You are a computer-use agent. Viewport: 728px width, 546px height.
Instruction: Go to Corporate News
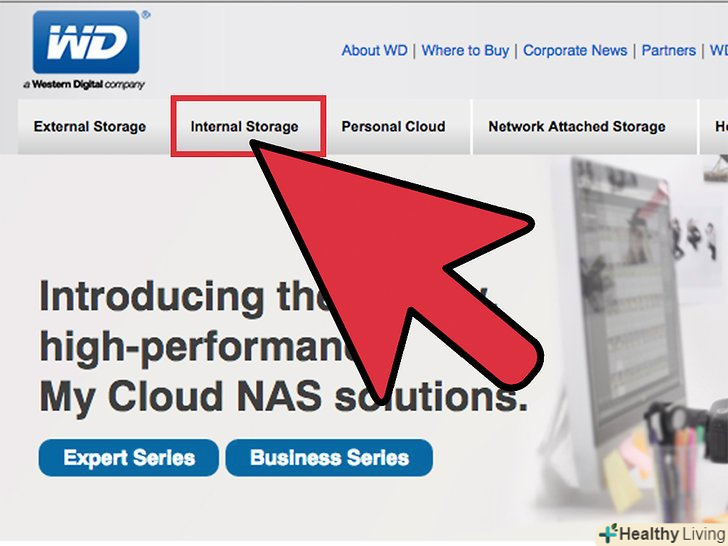[575, 50]
